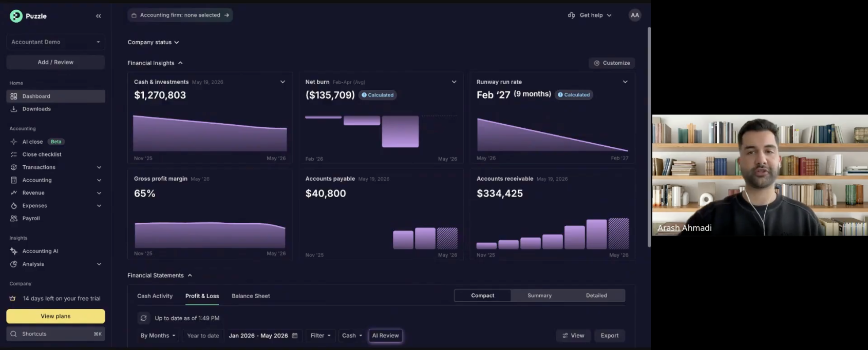Click the Close checklist icon
868x350 pixels.
coord(14,154)
